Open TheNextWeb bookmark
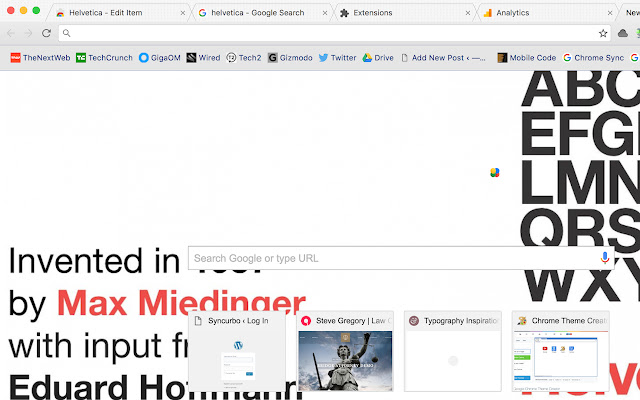Screen dimensions: 640x400 (40, 58)
